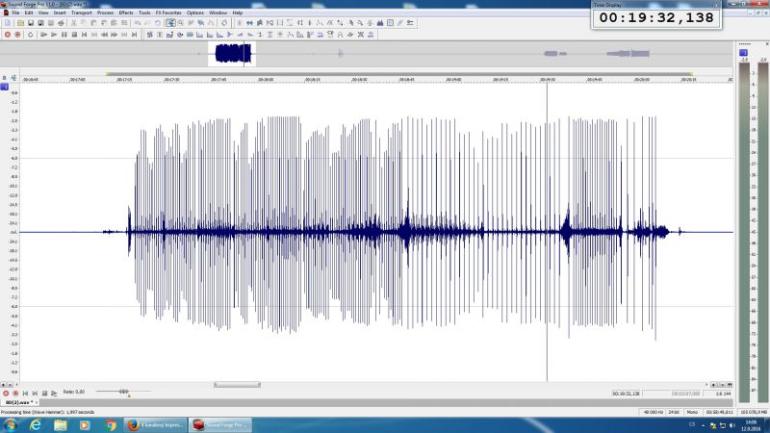The height and width of the screenshot is (433, 770).
Task: Click Rewind in the transport toolbar
Action: (x=105, y=35)
